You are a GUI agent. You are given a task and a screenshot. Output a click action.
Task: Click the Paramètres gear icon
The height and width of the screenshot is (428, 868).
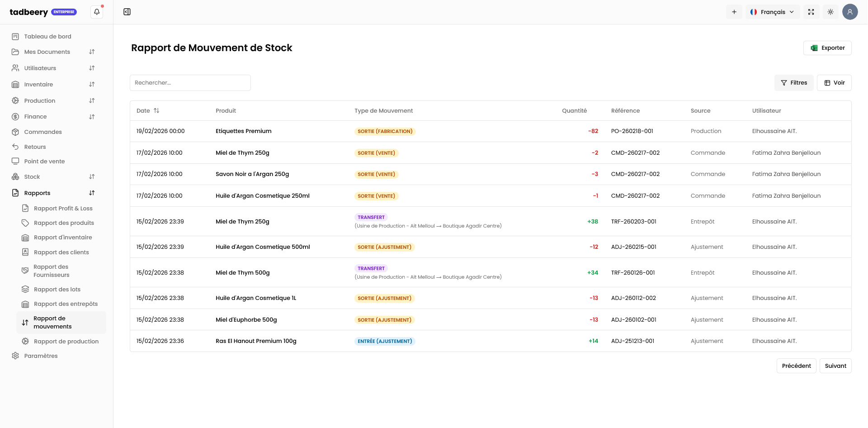[x=15, y=356]
